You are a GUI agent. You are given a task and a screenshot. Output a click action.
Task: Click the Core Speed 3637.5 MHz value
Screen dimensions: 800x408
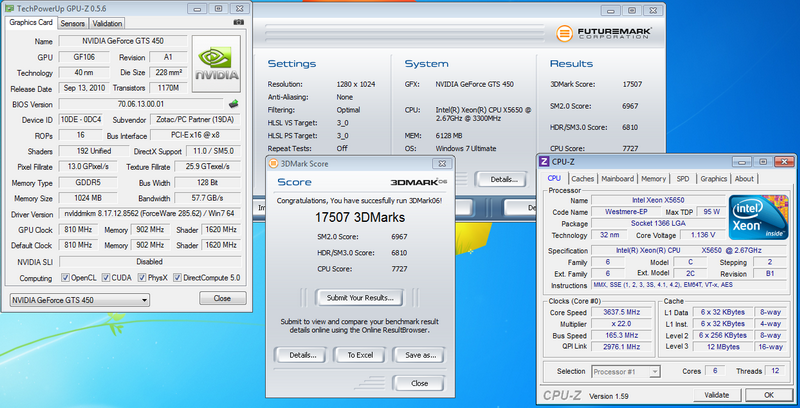[621, 312]
